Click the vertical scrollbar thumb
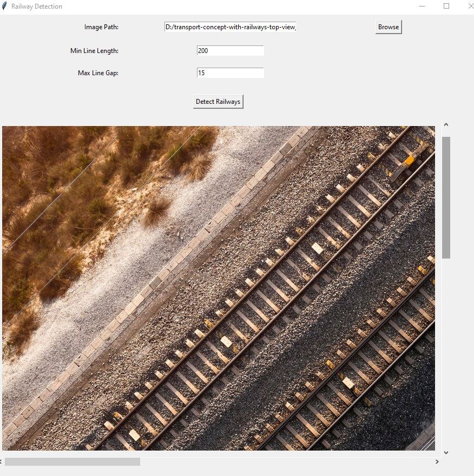474x476 pixels. [446, 197]
